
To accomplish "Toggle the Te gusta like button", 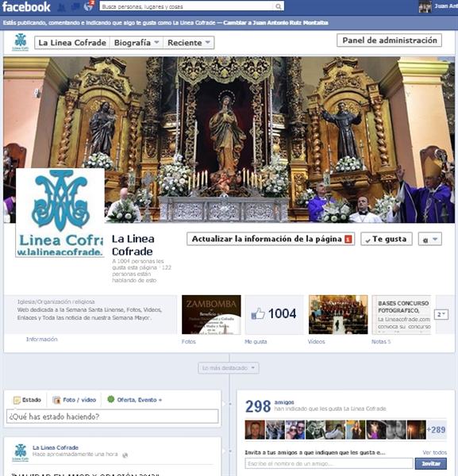I will tap(387, 240).
